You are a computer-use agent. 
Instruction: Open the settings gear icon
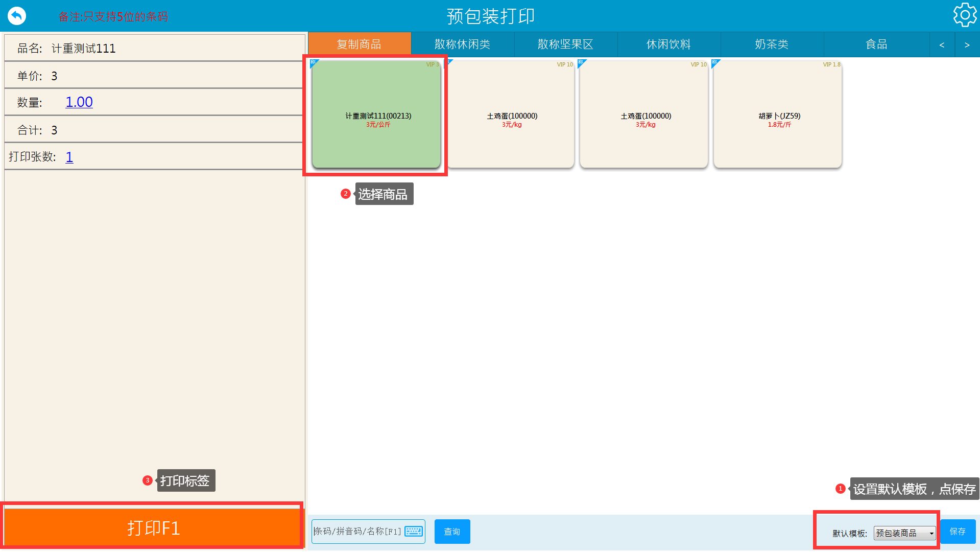964,15
